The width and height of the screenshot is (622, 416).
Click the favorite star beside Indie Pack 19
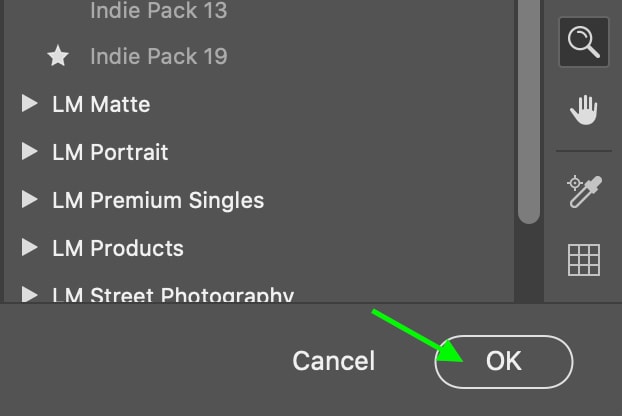(x=58, y=57)
